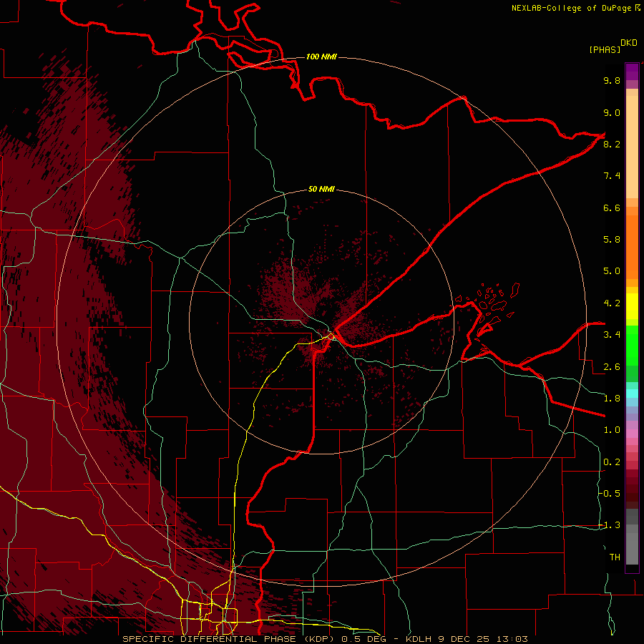Click the TH label on the color scale

[x=615, y=557]
